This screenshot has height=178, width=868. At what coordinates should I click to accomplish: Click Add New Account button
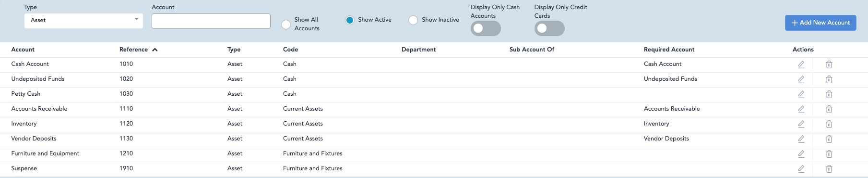point(820,23)
